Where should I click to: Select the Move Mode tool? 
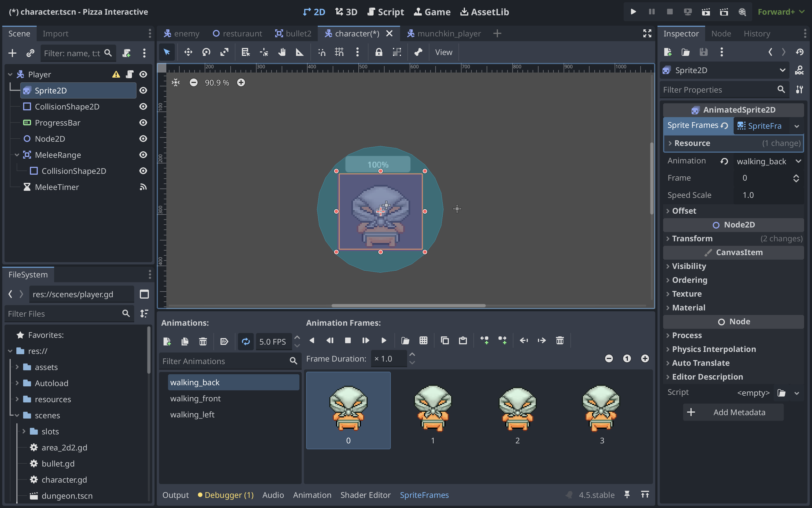point(188,52)
